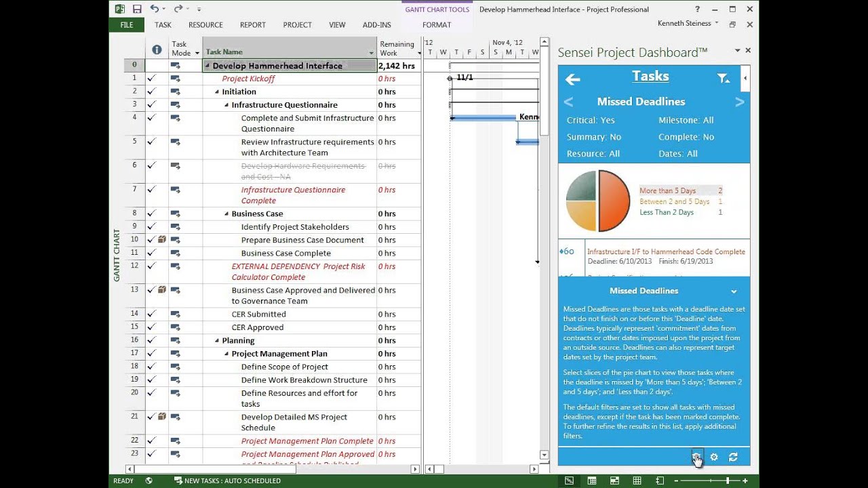Collapse the Initiation summary task
Screen dimensions: 868x488
[x=217, y=92]
